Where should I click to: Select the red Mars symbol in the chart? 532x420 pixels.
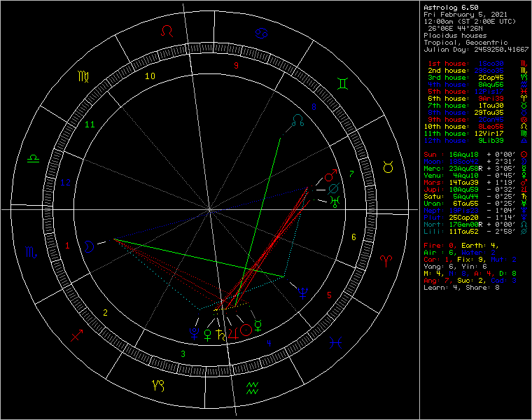pyautogui.click(x=331, y=175)
